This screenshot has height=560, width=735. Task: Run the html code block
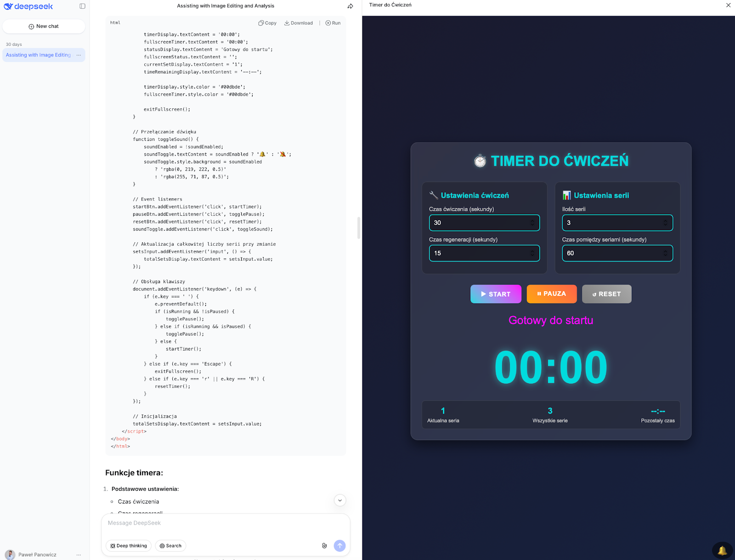click(x=333, y=23)
